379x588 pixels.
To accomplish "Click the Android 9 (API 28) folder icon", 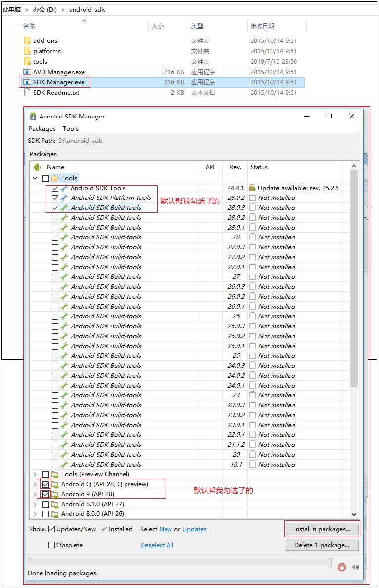I will [55, 494].
